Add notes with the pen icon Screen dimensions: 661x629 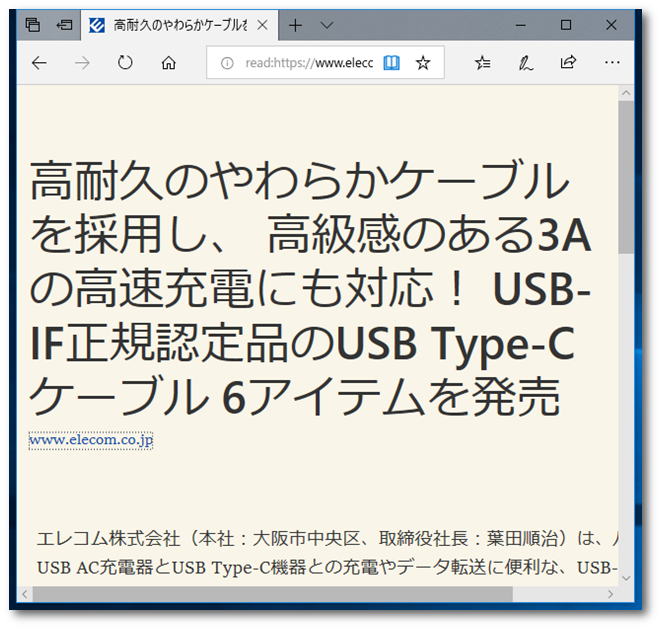tap(526, 63)
